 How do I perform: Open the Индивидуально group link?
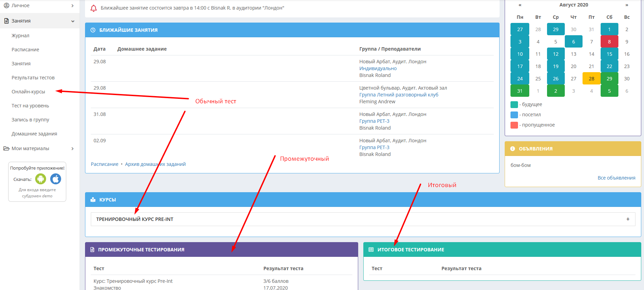point(378,68)
